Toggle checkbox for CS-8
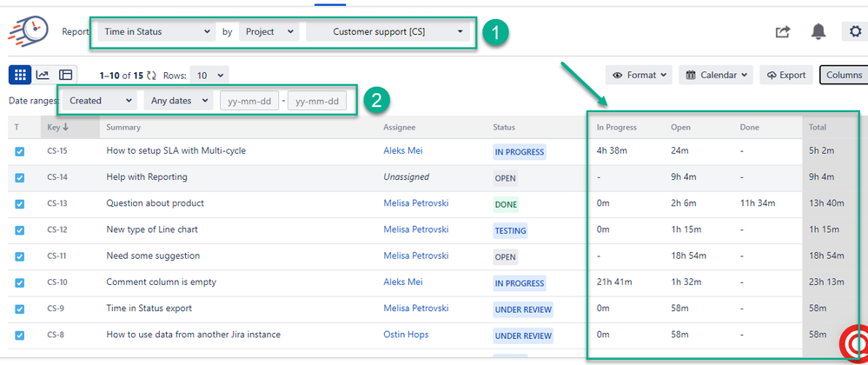This screenshot has width=868, height=365. [19, 335]
